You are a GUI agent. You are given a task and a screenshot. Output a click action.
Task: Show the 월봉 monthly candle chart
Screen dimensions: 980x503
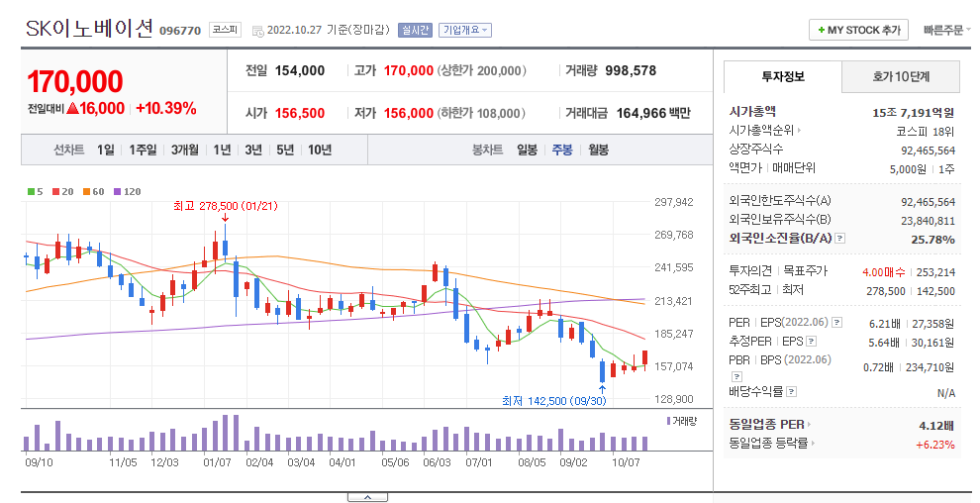598,150
